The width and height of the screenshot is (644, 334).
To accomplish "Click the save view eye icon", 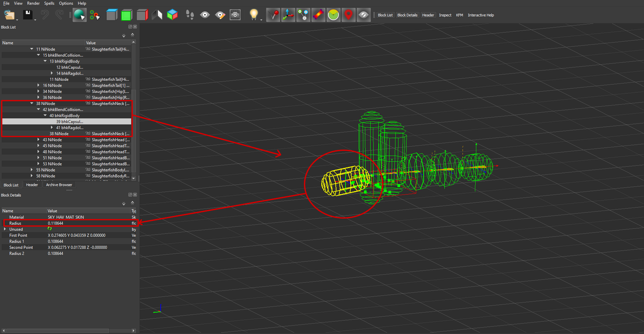I will 205,15.
